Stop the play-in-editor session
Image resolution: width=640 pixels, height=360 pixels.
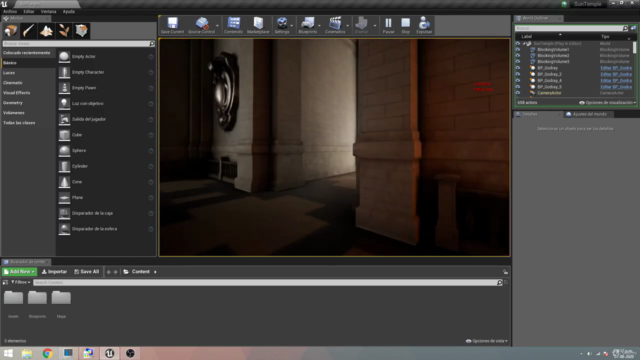coord(405,25)
